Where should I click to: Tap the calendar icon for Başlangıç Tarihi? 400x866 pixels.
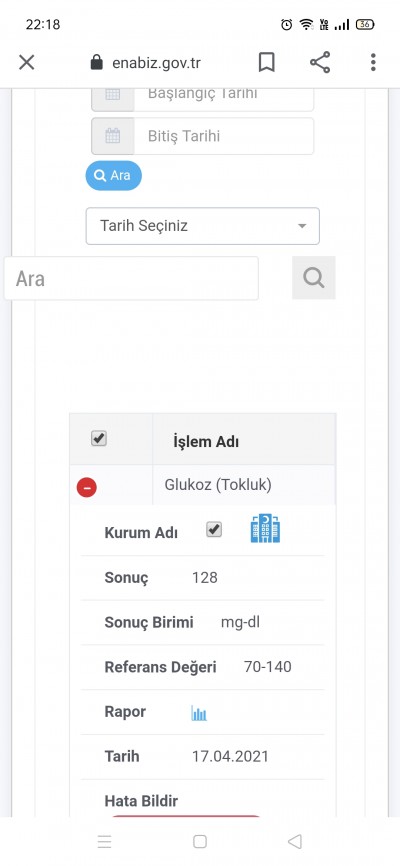[x=113, y=97]
